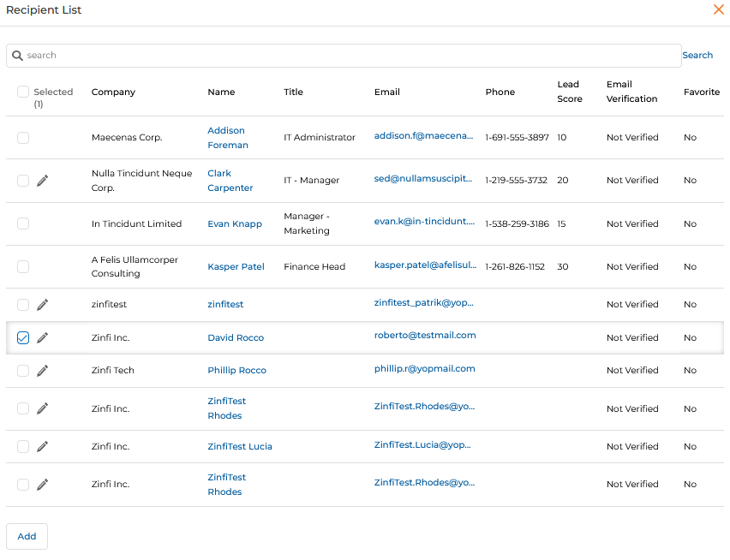Click the Email Verification column header
The image size is (730, 560).
tap(631, 92)
